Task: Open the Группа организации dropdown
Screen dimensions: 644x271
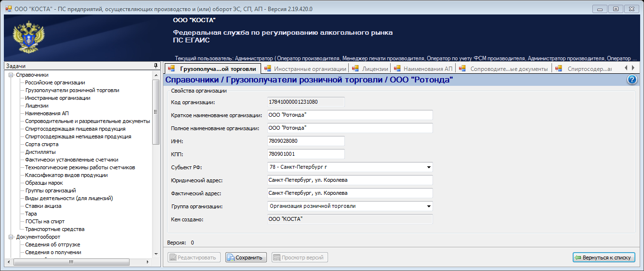Action: pyautogui.click(x=428, y=206)
